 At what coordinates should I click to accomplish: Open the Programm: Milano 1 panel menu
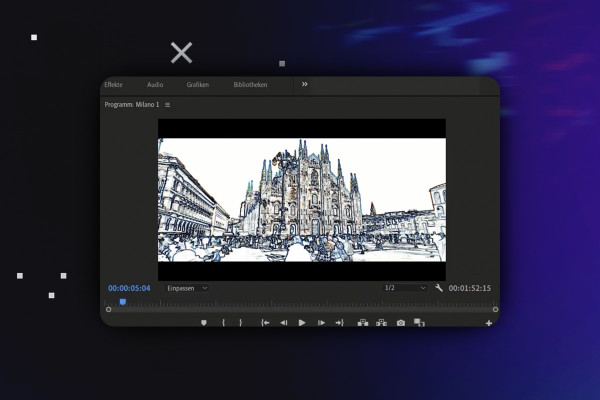[x=167, y=105]
